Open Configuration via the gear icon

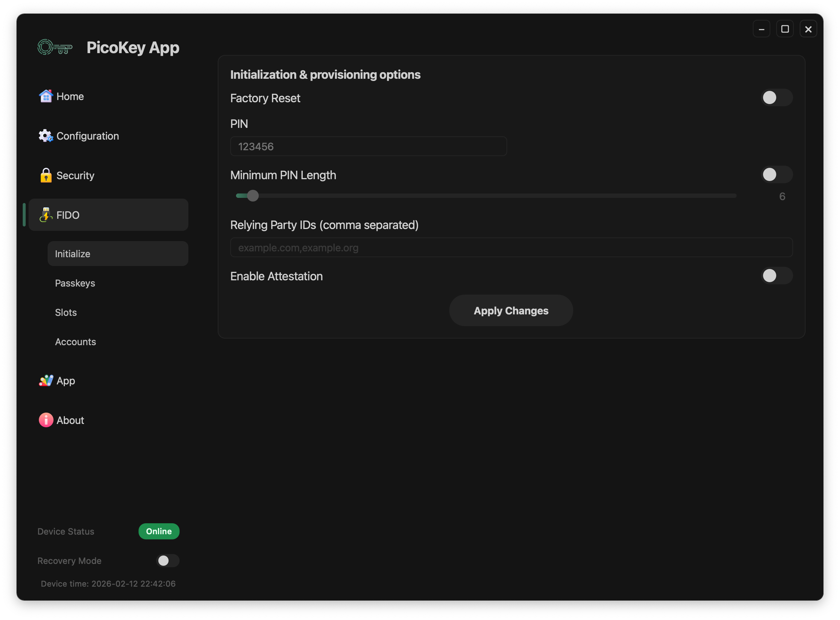(46, 136)
